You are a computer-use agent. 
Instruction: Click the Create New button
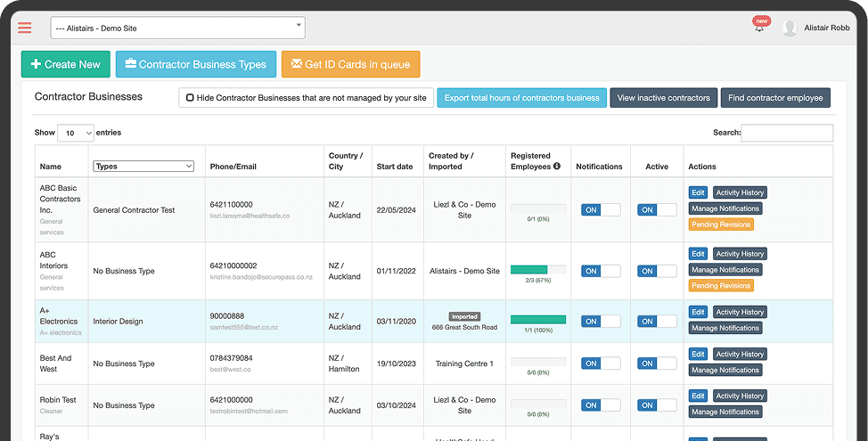tap(66, 64)
